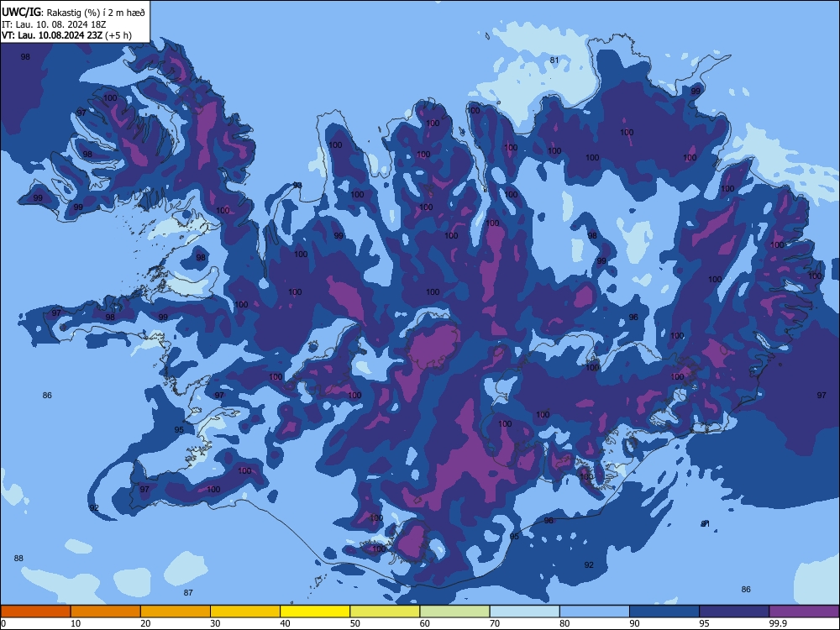Click the title text 'UWC/IG: Rakastig (%) í 2 m hæð'
The height and width of the screenshot is (630, 840).
click(73, 12)
